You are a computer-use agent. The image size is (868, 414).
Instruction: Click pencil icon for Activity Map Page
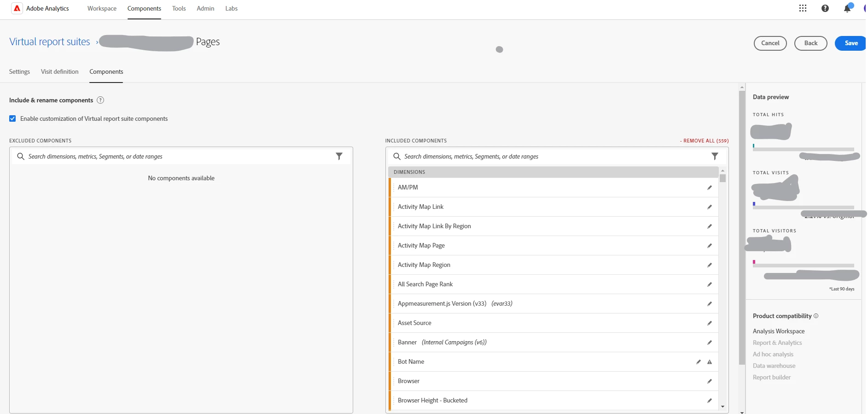tap(710, 246)
